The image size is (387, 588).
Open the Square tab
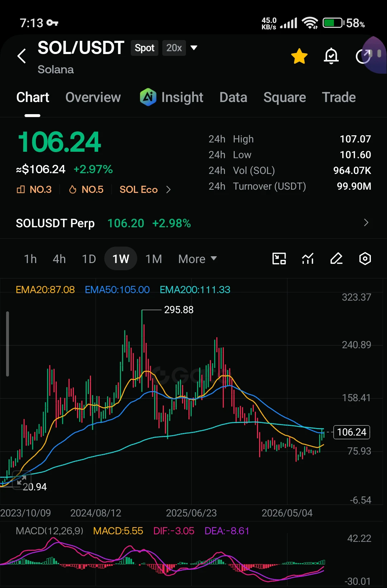[x=285, y=97]
